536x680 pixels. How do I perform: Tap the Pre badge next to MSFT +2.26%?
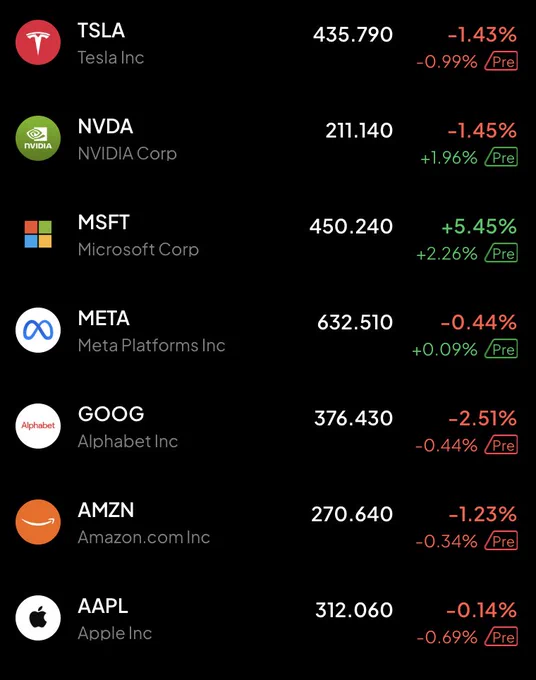click(501, 253)
